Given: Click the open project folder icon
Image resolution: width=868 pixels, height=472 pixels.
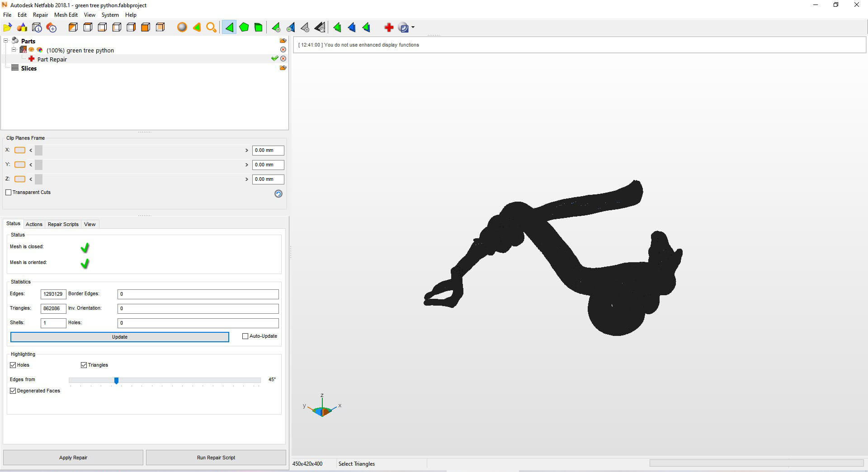Looking at the screenshot, I should coord(8,28).
